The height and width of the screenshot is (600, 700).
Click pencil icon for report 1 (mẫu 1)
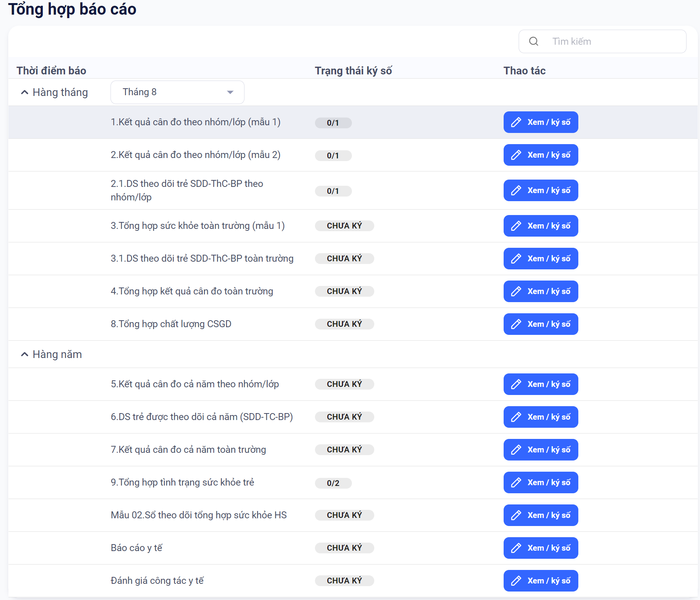pos(516,122)
